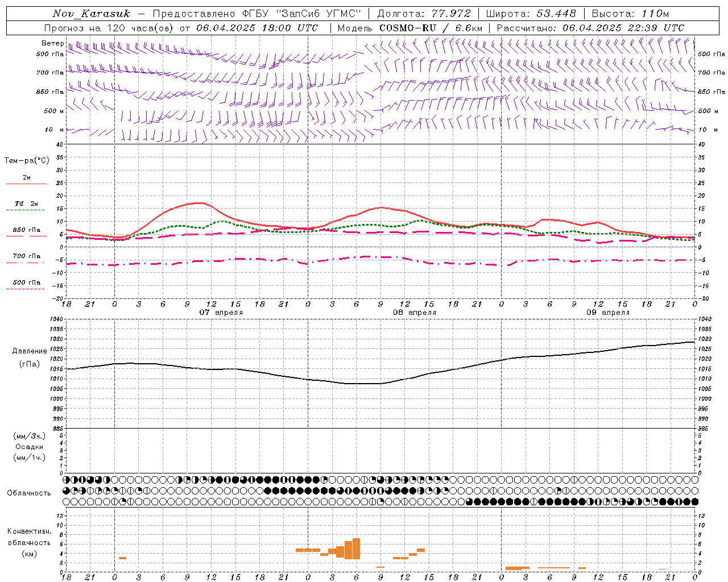The image size is (728, 582).
Task: Click the 'Облачность' cloud cover label
Action: pos(29,493)
